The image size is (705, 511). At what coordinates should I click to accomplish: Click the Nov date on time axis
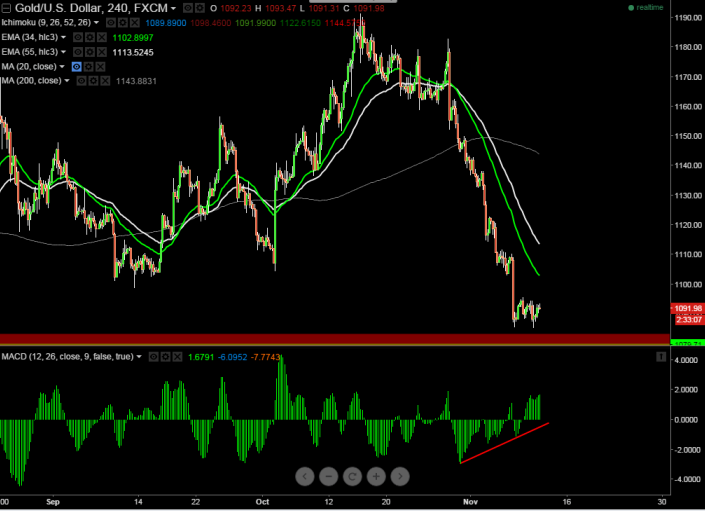pos(470,502)
